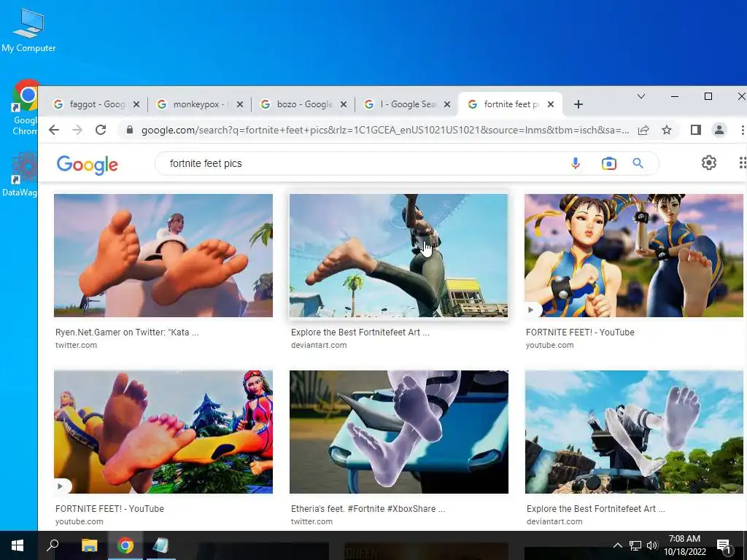
Task: Show hidden system tray icons
Action: [617, 545]
